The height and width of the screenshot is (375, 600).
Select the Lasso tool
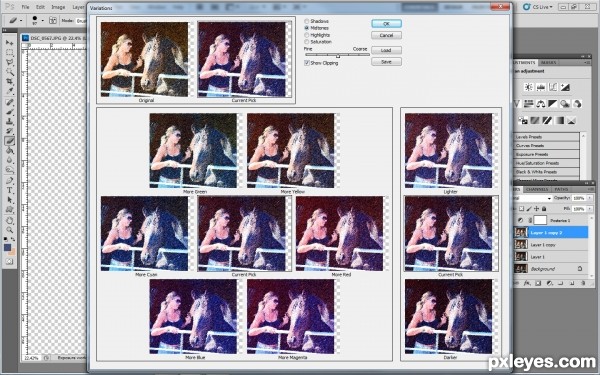click(10, 62)
